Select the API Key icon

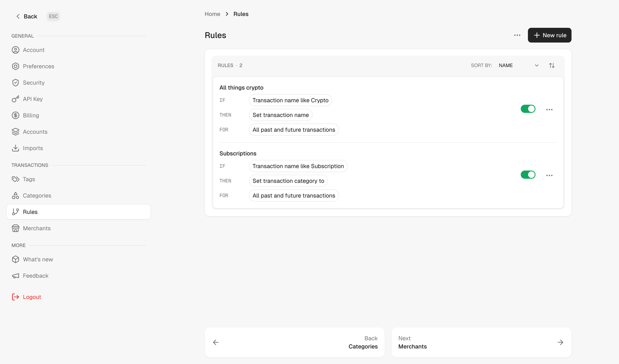click(16, 99)
